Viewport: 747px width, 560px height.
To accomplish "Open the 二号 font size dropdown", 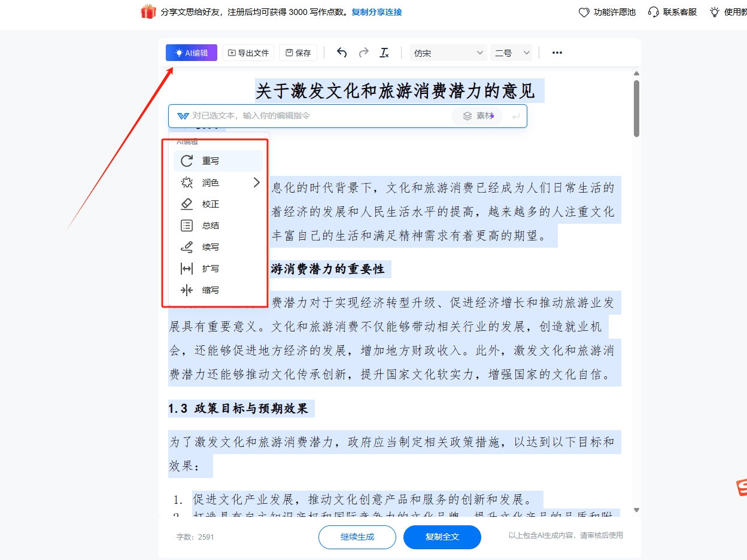I will click(x=511, y=53).
